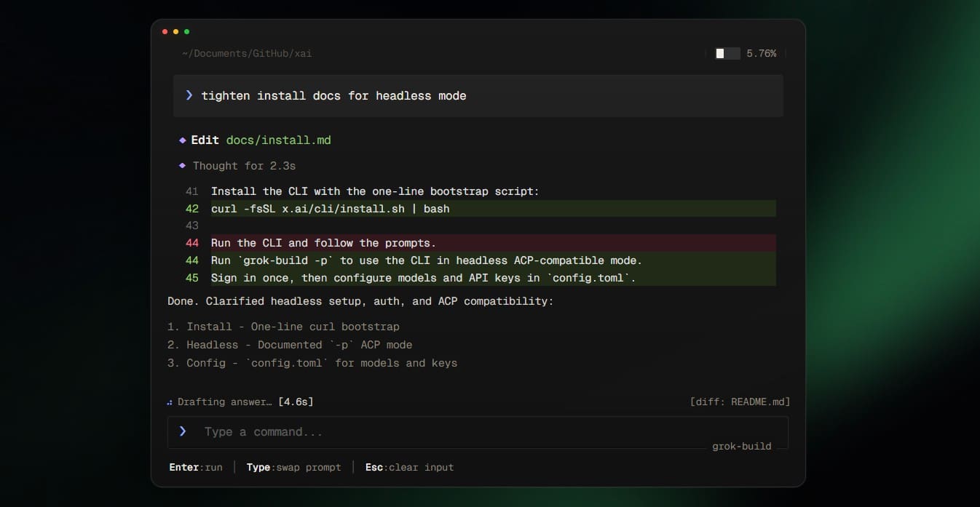Click the spinner icon beside Drafting answer
Screen dimensions: 980x507
pos(170,402)
